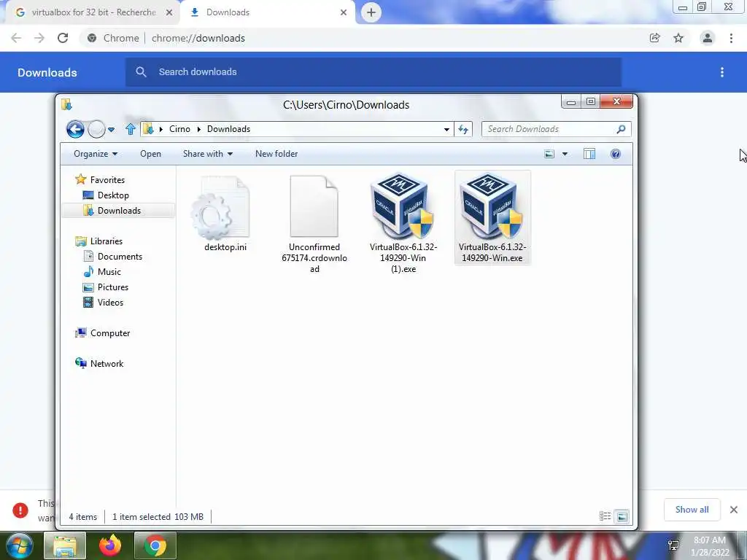Open Windows Explorer from taskbar
This screenshot has width=747, height=560.
tap(65, 545)
